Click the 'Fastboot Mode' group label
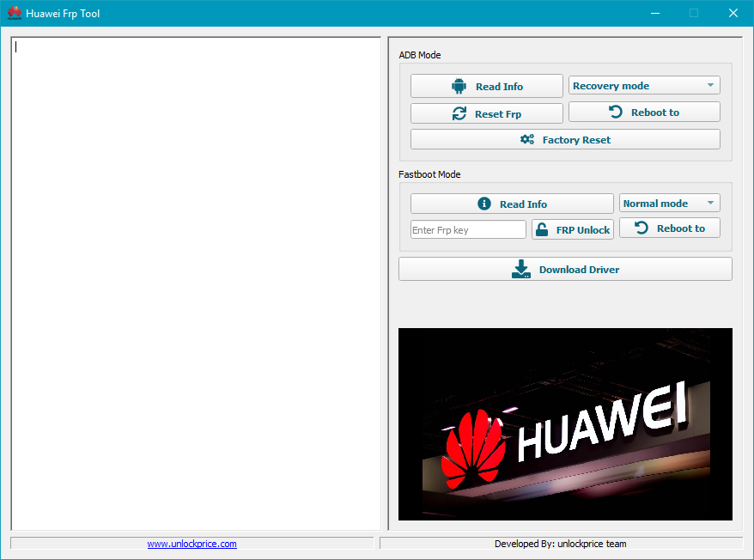Viewport: 754px width, 560px height. (429, 174)
